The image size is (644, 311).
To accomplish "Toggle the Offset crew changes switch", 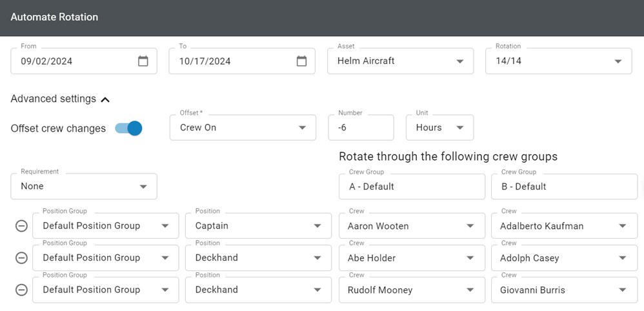I will coord(128,128).
